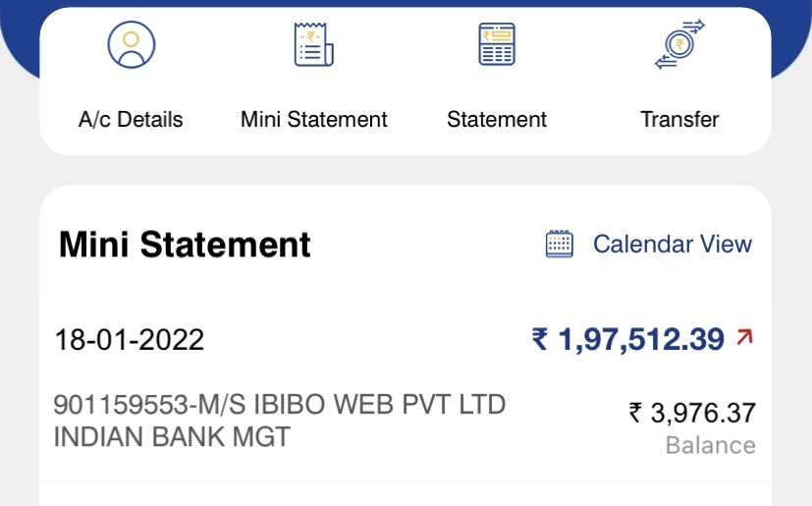The image size is (812, 506).
Task: Click the ₹ 1,97,512.39 transaction amount
Action: [x=640, y=340]
